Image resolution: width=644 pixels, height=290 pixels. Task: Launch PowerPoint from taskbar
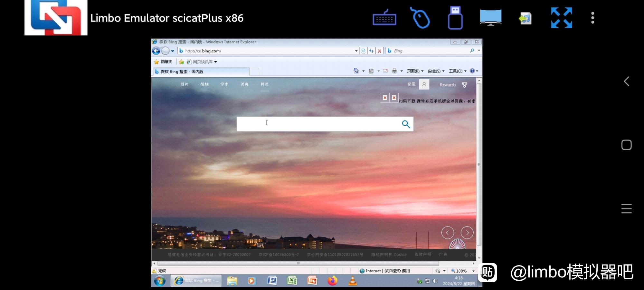[x=312, y=281]
